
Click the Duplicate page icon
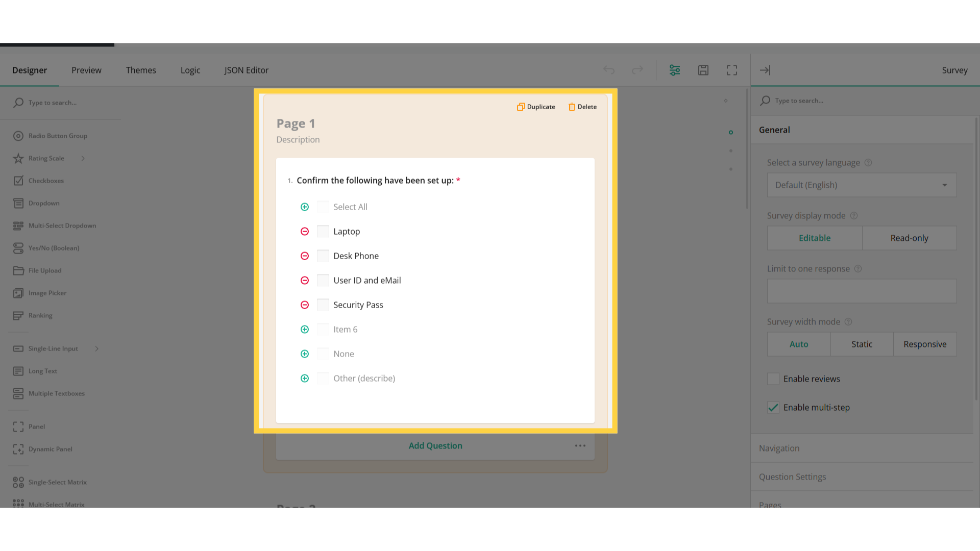point(521,107)
